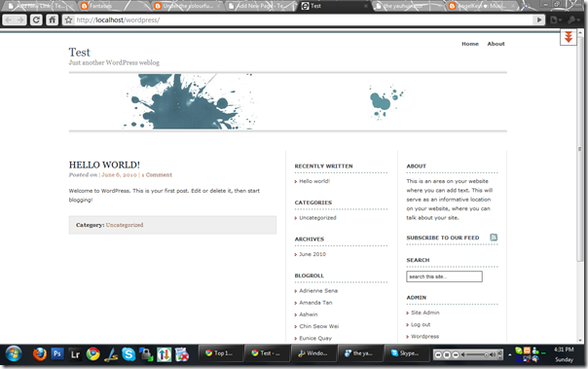Open the 'Chin Seow Wei' blogroll link
The height and width of the screenshot is (369, 588).
[318, 326]
